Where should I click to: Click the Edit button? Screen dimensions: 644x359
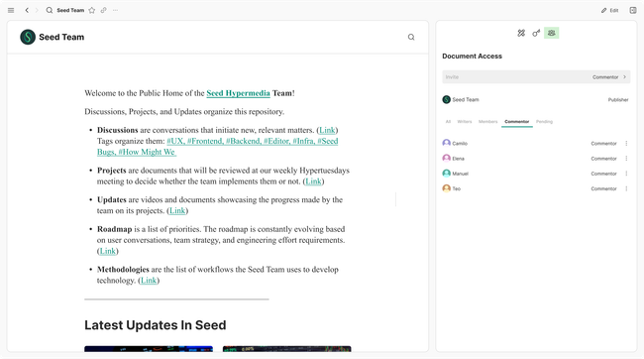click(x=610, y=10)
